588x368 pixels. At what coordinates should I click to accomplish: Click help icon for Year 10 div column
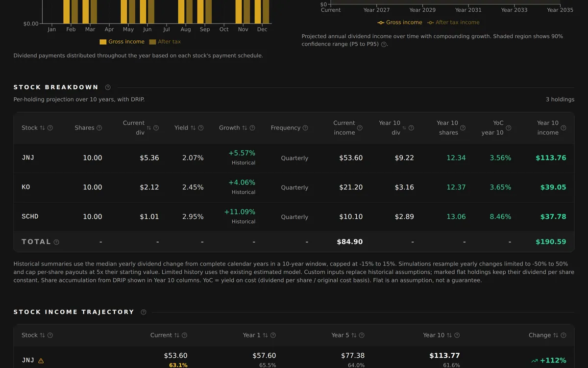(x=411, y=128)
